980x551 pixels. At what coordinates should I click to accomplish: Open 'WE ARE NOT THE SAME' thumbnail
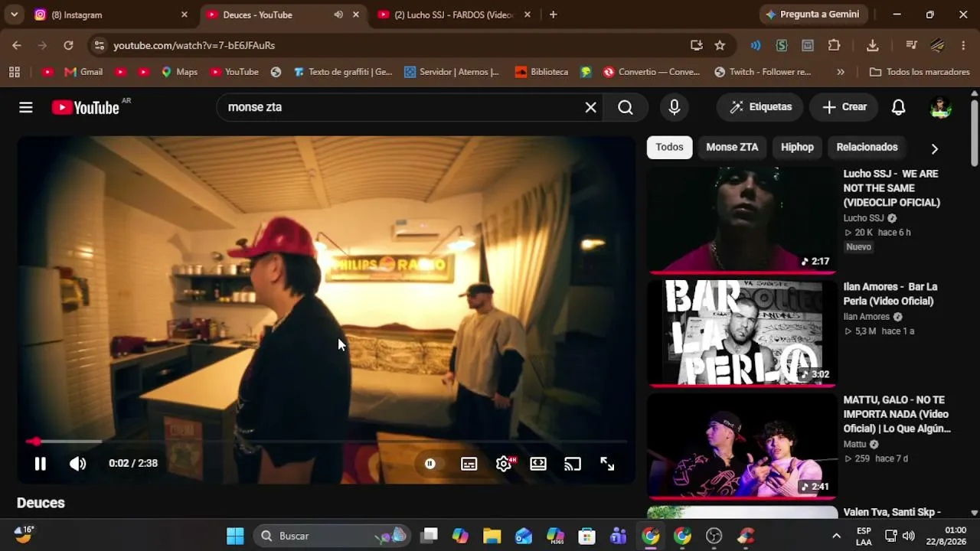(743, 220)
